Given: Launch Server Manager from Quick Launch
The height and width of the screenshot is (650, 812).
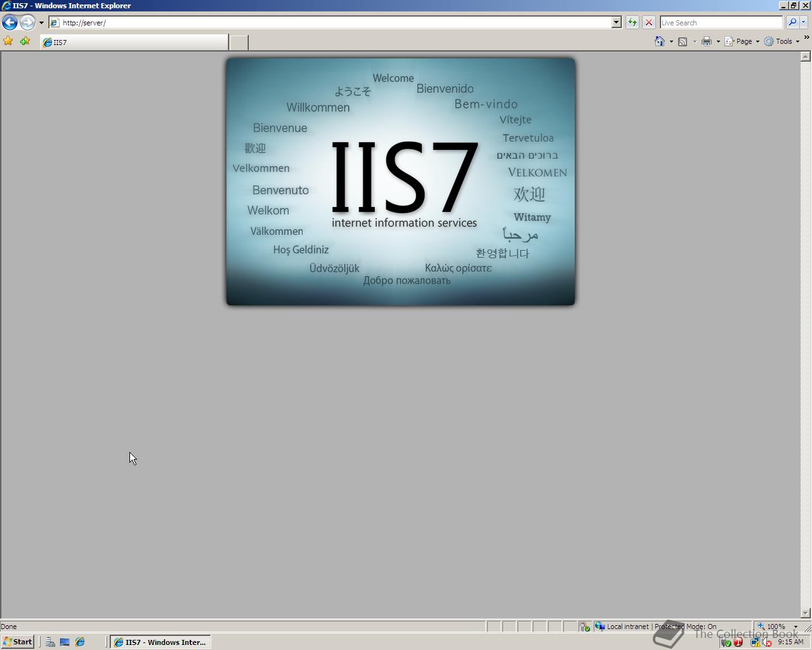Looking at the screenshot, I should pos(50,642).
